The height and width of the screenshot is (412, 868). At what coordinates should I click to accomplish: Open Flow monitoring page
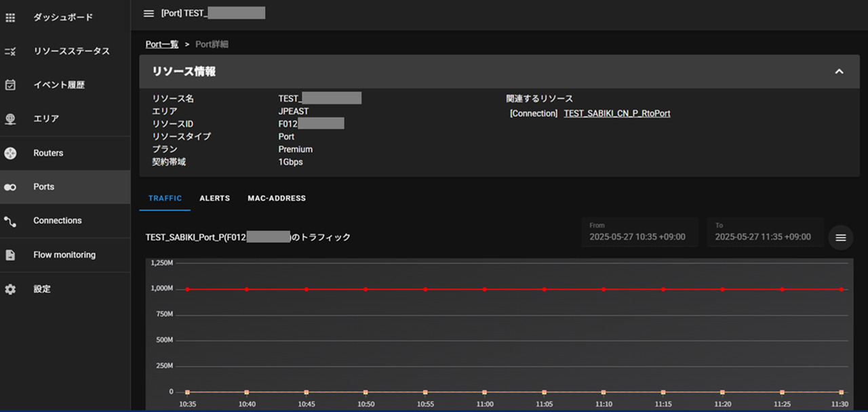(64, 255)
